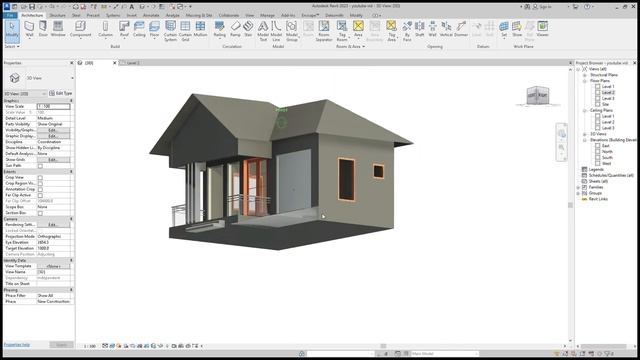The width and height of the screenshot is (640, 360).
Task: Select the Door tool
Action: coord(43,29)
